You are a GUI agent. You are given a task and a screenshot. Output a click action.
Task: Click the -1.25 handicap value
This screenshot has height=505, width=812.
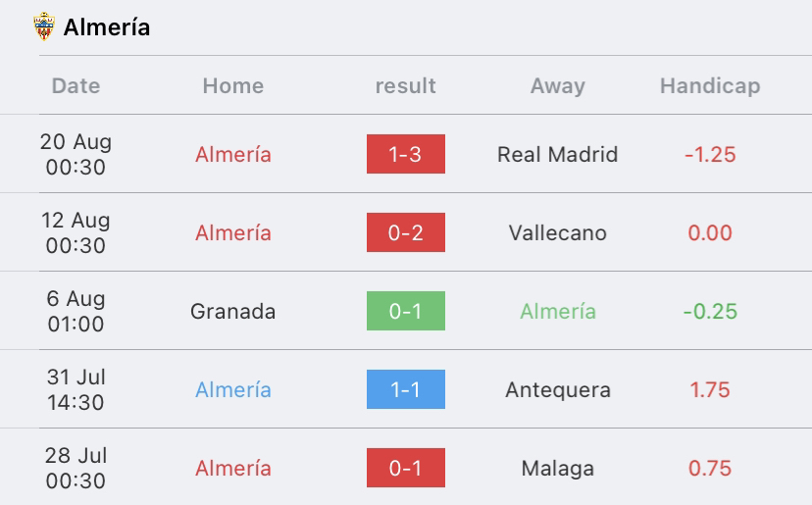coord(710,154)
